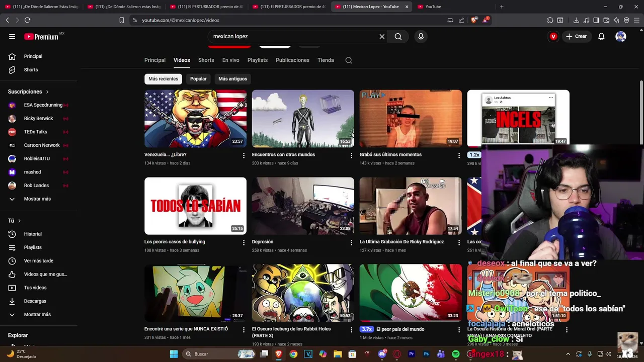The height and width of the screenshot is (362, 644).
Task: Open a new browser tab with plus
Action: (502, 7)
